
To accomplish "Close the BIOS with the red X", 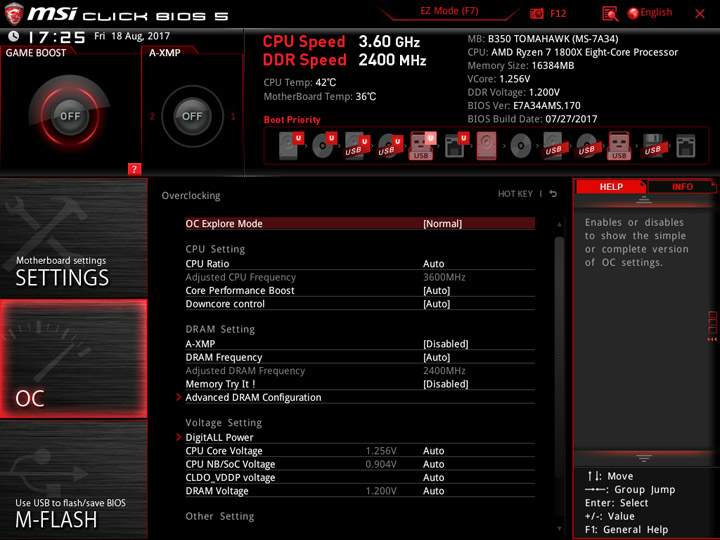I will (699, 14).
